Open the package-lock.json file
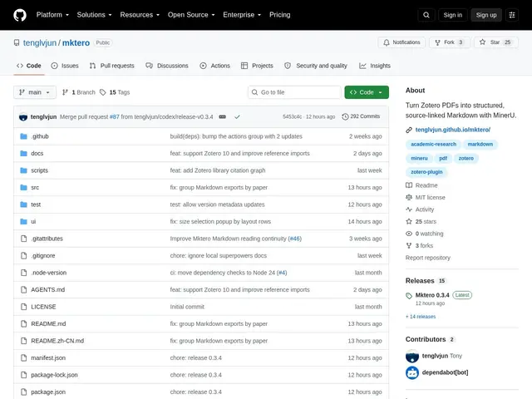The height and width of the screenshot is (399, 532). pos(54,375)
